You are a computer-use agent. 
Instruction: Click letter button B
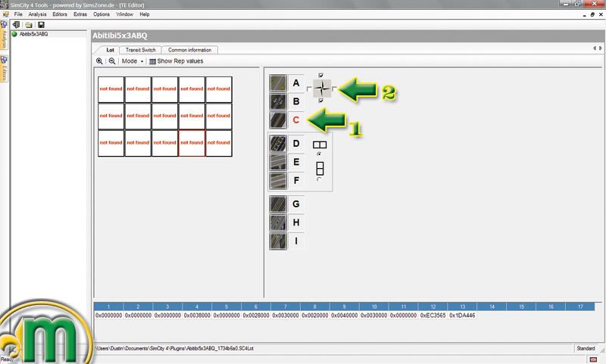(296, 101)
